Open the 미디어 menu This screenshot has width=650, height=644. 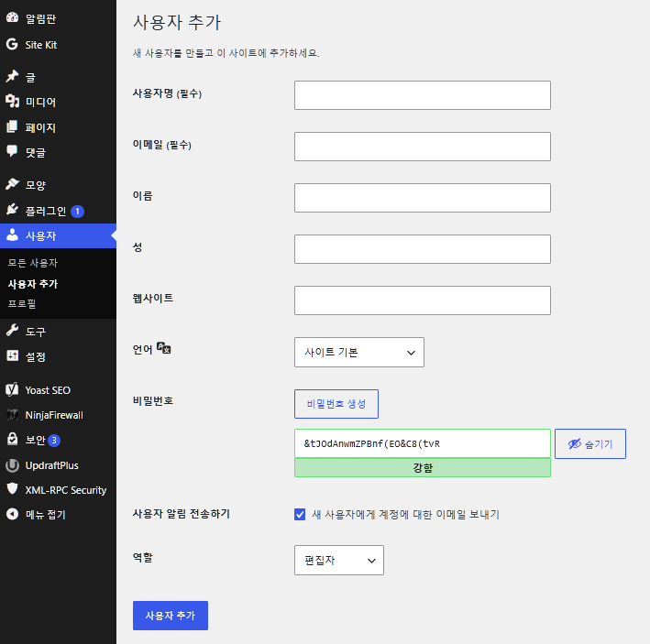pos(40,102)
